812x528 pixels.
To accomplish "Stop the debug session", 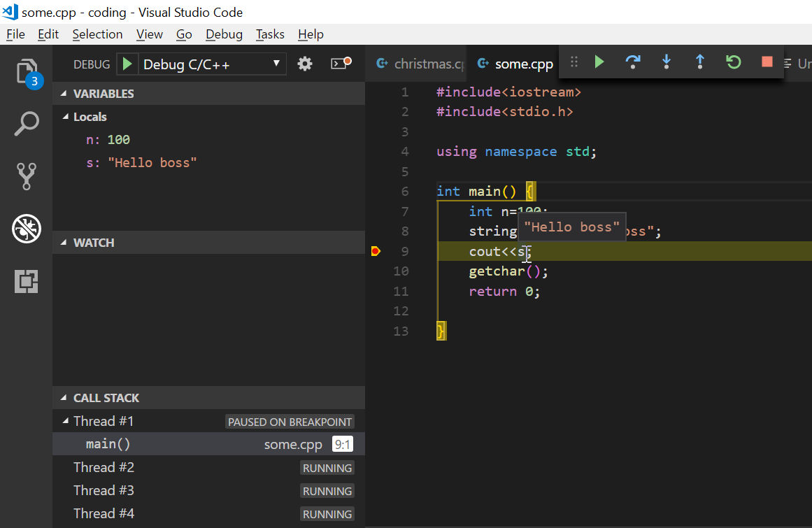I will (767, 62).
